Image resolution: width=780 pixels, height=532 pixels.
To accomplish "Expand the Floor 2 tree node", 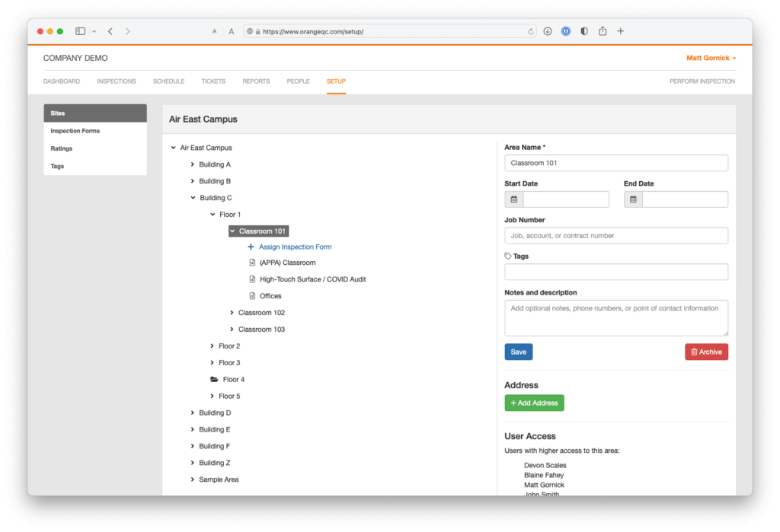I will click(212, 346).
